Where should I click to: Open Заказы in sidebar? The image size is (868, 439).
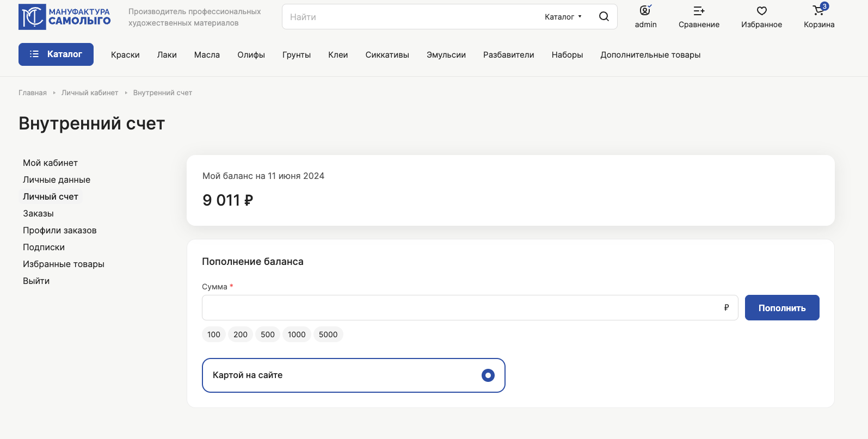click(38, 213)
